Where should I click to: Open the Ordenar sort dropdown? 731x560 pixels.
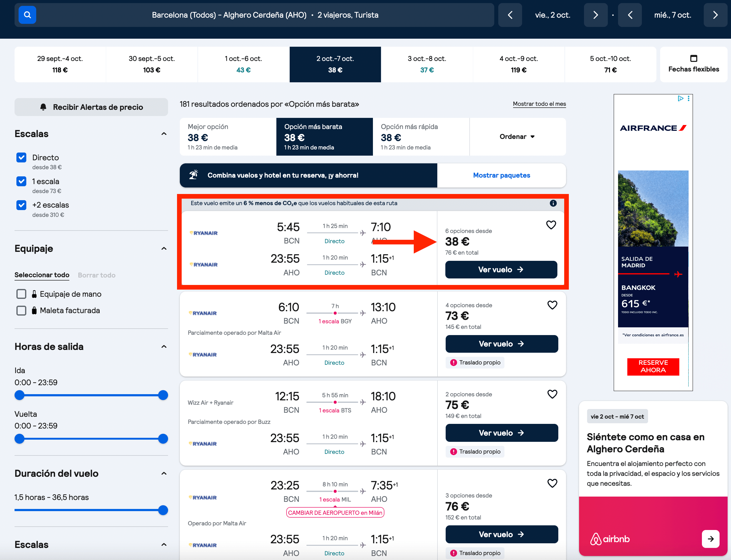click(517, 137)
